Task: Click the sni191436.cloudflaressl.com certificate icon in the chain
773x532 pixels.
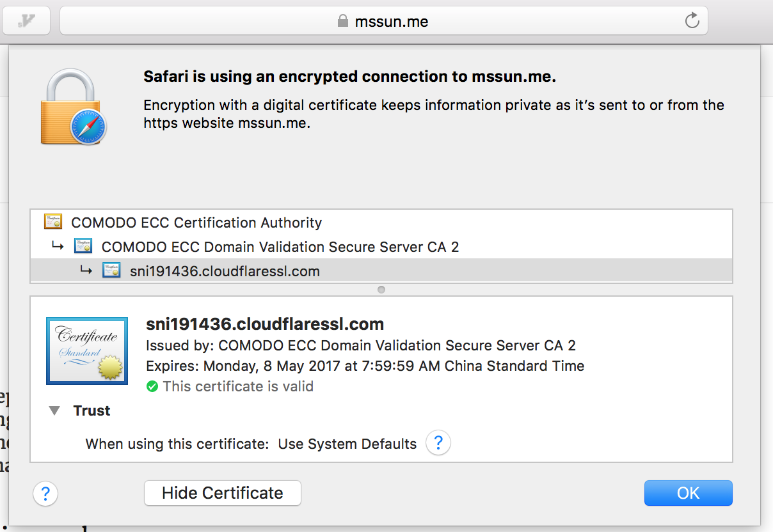Action: pyautogui.click(x=111, y=271)
